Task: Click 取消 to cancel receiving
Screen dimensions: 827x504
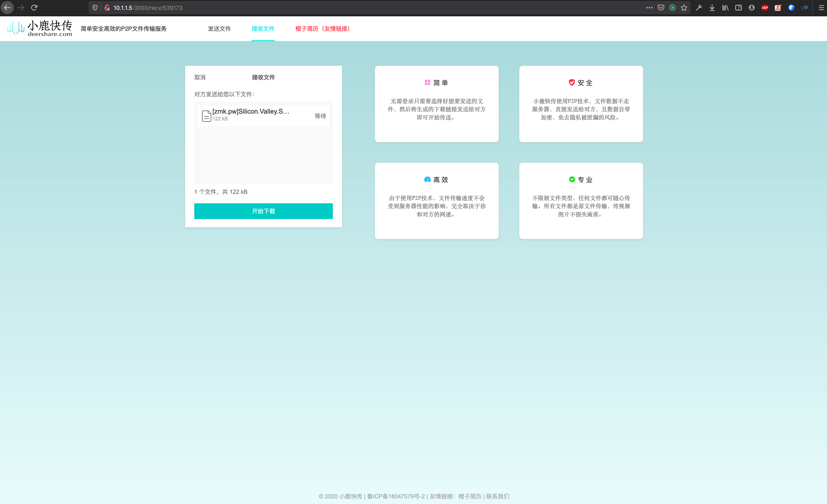Action: [x=200, y=78]
